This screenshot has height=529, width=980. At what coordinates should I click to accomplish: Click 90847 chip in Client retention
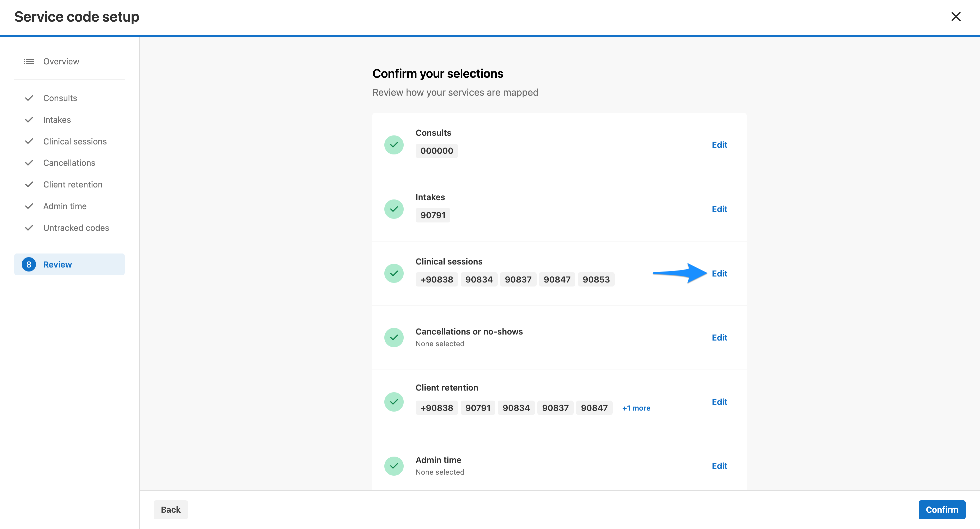click(x=594, y=408)
